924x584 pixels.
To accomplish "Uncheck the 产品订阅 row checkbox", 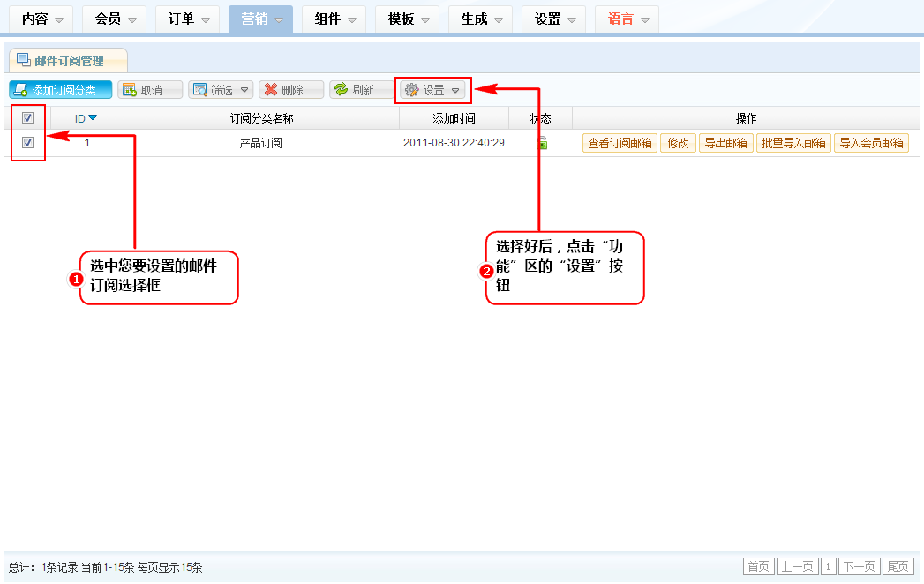I will coord(27,143).
